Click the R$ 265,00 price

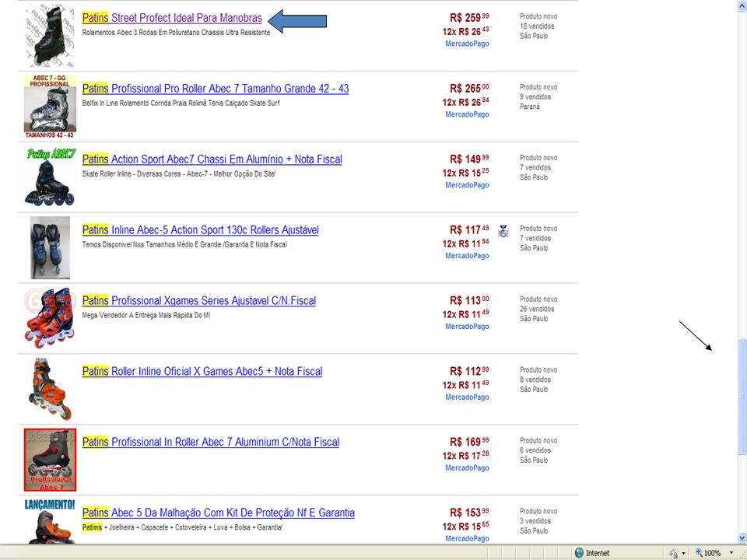pos(469,89)
